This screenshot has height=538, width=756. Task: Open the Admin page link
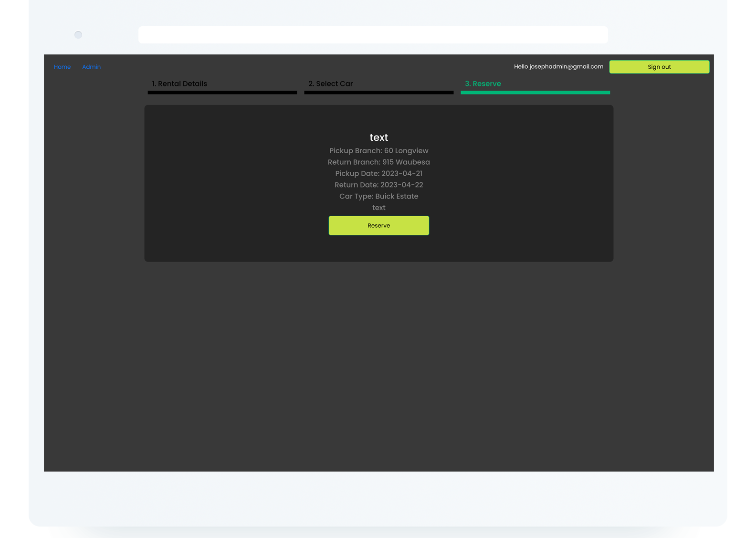(91, 67)
